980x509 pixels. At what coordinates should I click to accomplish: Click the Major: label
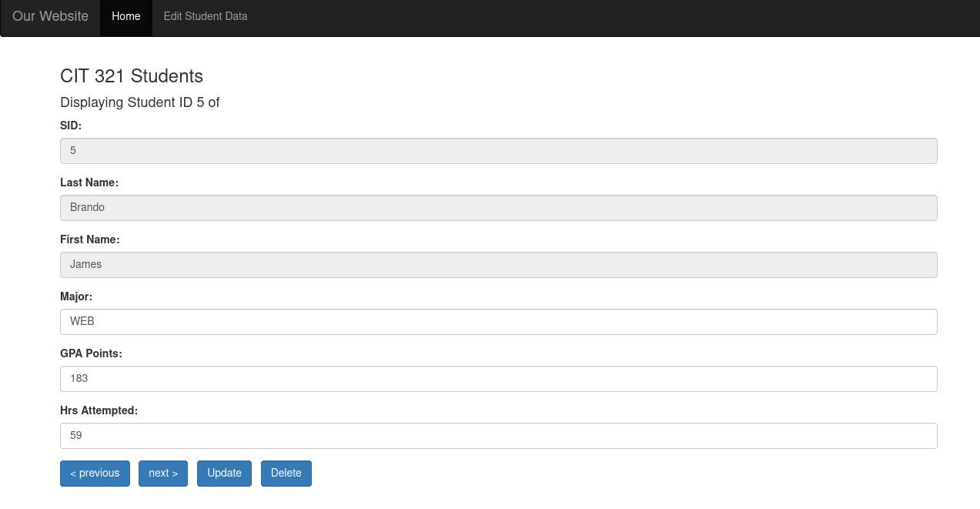(76, 296)
